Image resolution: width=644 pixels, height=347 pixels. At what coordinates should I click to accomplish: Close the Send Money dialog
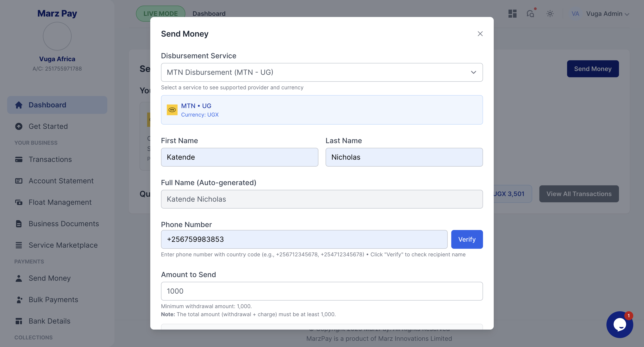[x=480, y=34]
